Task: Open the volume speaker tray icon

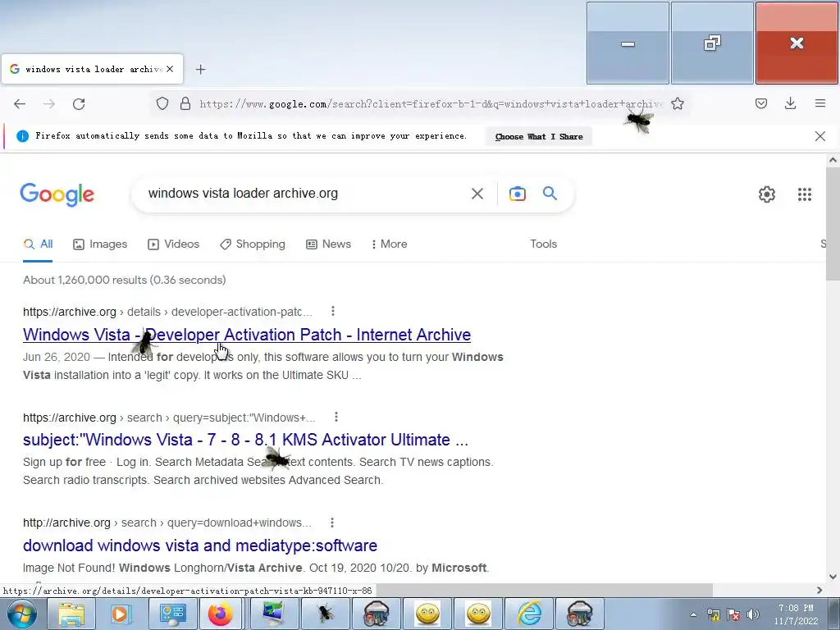Action: pyautogui.click(x=753, y=614)
